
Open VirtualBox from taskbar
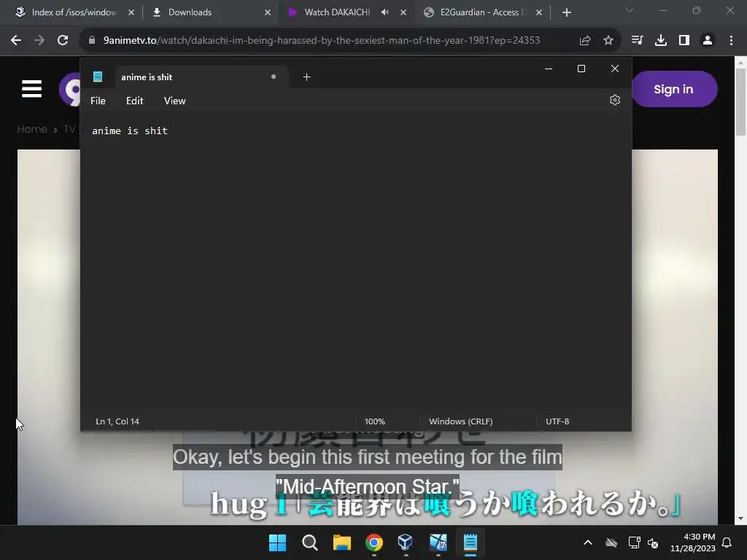(x=406, y=542)
